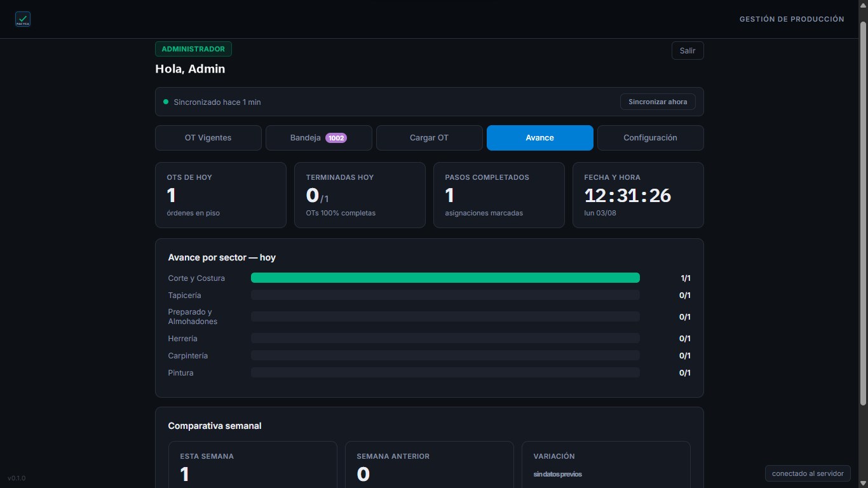This screenshot has height=488, width=868.
Task: Click the Carpintería progress bar
Action: point(445,355)
